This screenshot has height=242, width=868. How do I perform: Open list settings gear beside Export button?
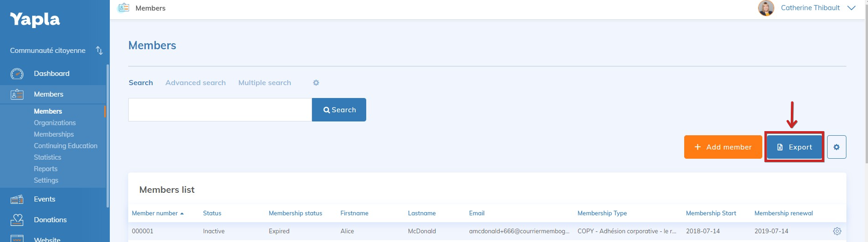(x=836, y=147)
